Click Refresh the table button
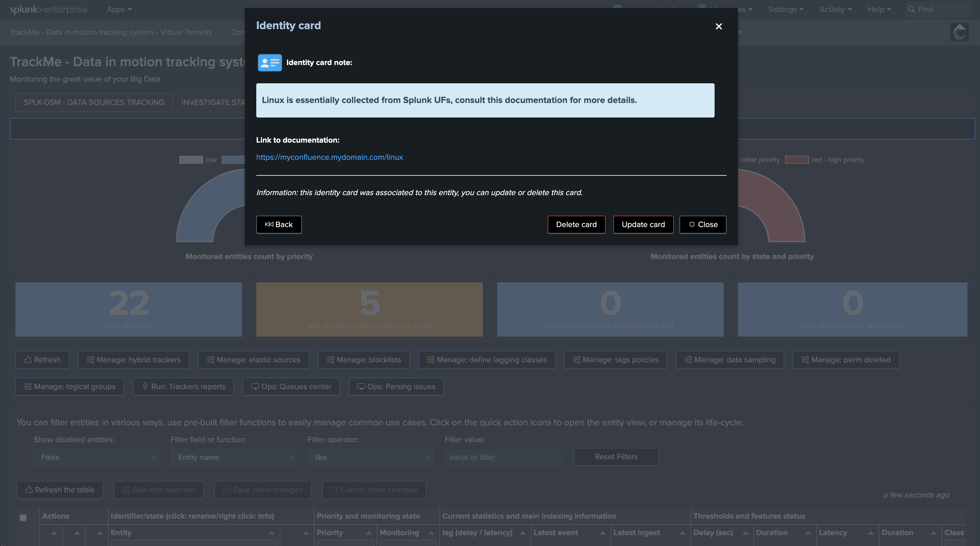The image size is (980, 546). tap(60, 490)
